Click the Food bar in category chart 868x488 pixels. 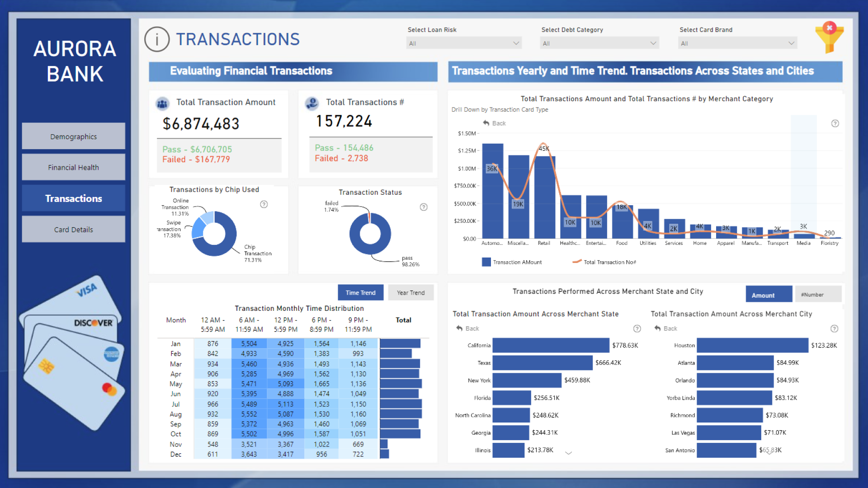tap(623, 221)
